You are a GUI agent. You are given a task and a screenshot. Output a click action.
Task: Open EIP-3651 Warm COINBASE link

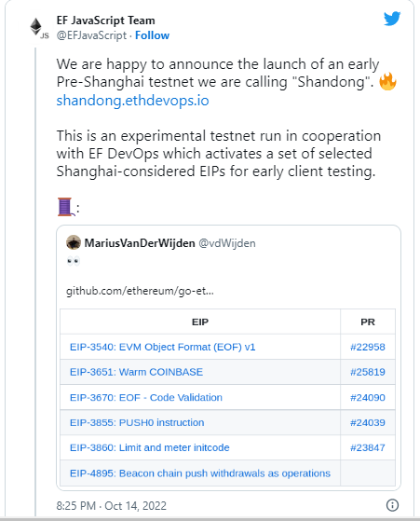point(136,372)
